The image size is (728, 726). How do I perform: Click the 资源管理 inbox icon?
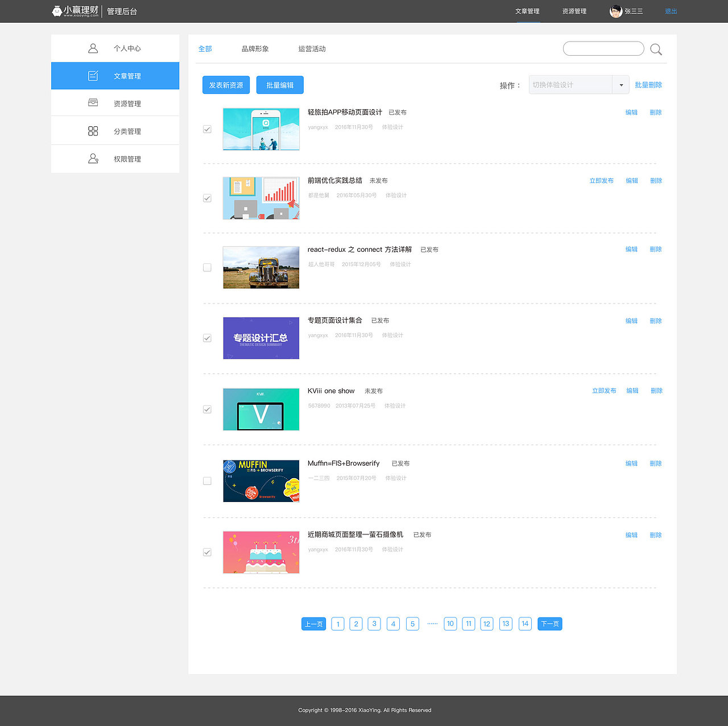(x=93, y=103)
